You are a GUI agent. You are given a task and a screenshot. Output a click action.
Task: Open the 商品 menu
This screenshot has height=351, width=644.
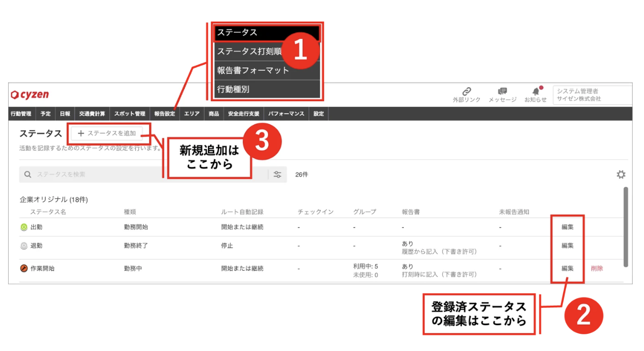(x=214, y=114)
